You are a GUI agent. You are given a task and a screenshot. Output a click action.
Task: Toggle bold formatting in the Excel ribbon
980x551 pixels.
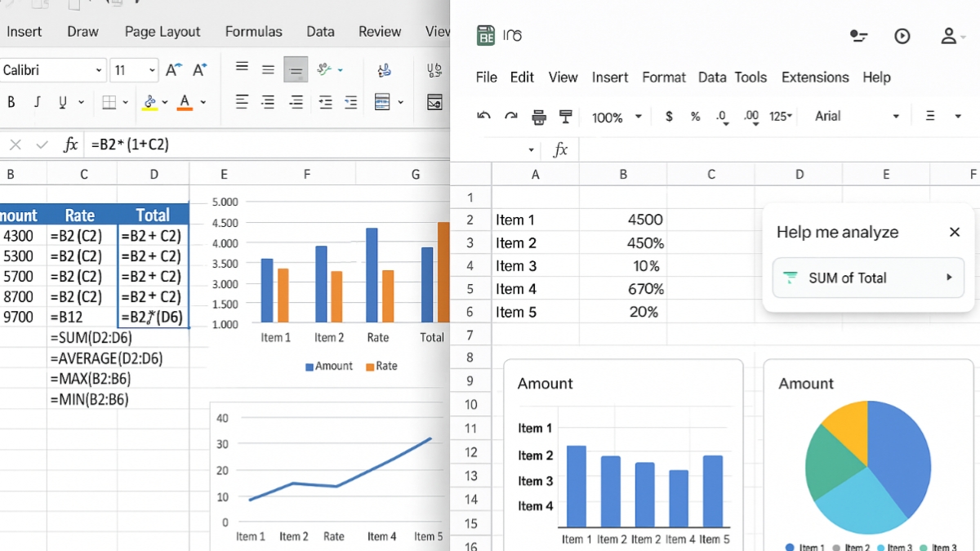(10, 101)
